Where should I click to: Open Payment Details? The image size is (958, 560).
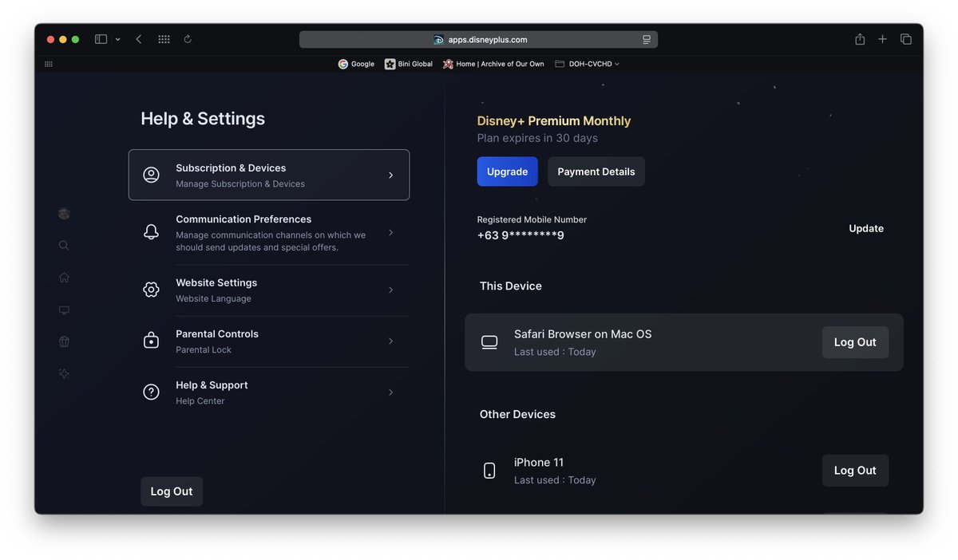596,172
